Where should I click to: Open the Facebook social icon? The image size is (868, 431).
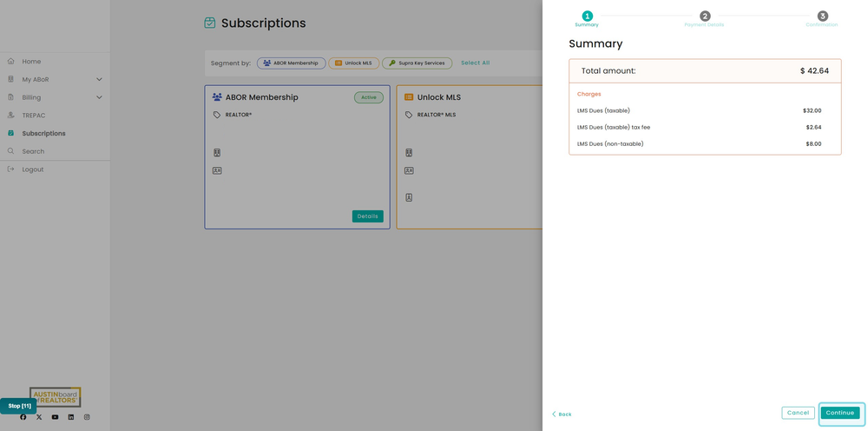23,417
